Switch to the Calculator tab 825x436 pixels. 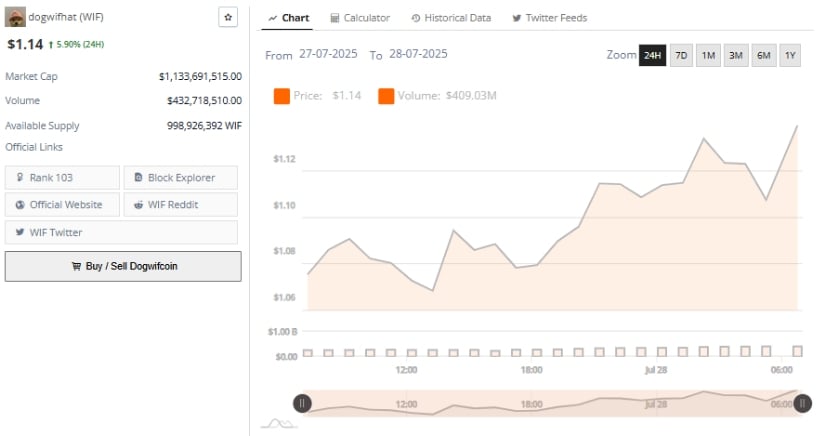360,18
